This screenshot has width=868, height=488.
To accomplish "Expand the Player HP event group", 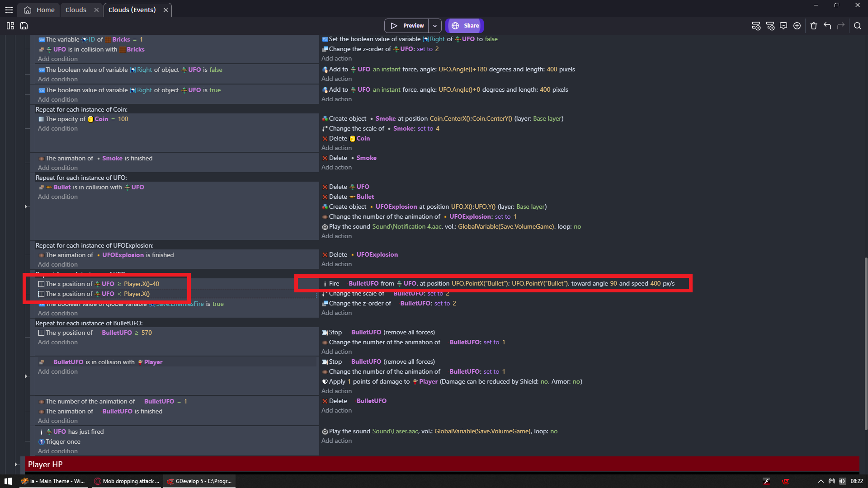I will [x=16, y=464].
